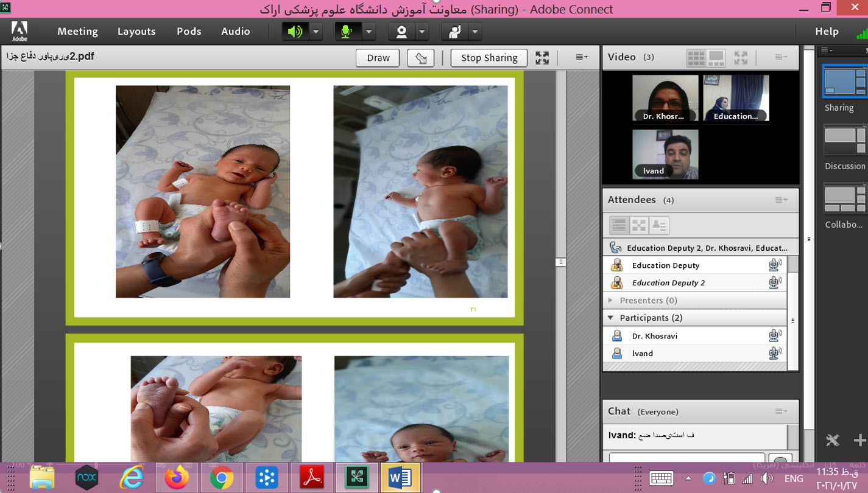Show attendee status view in Attendees pod
The height and width of the screenshot is (493, 868).
coord(659,225)
